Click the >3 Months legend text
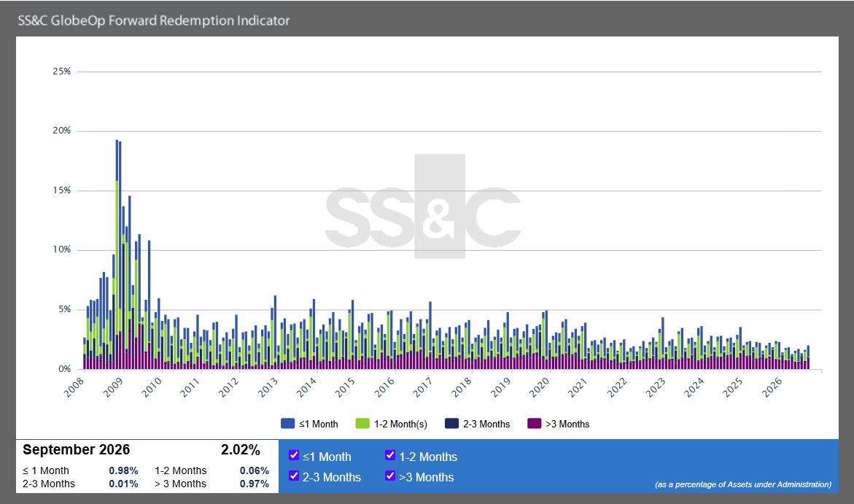Screen dimensions: 854x504 (x=567, y=424)
